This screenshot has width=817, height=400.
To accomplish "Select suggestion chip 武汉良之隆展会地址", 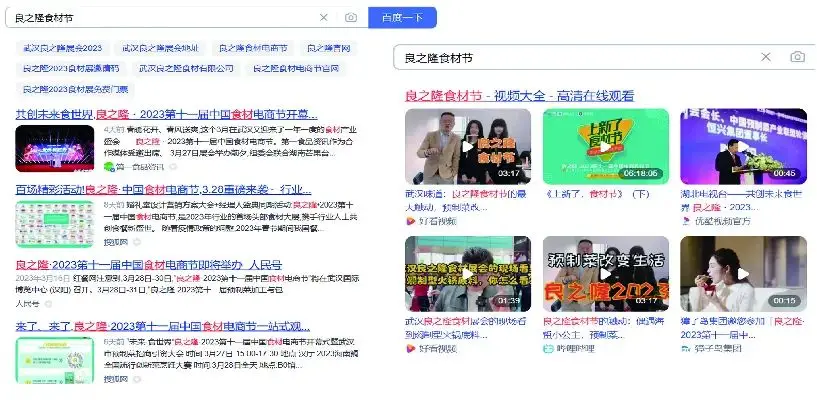I will (160, 48).
